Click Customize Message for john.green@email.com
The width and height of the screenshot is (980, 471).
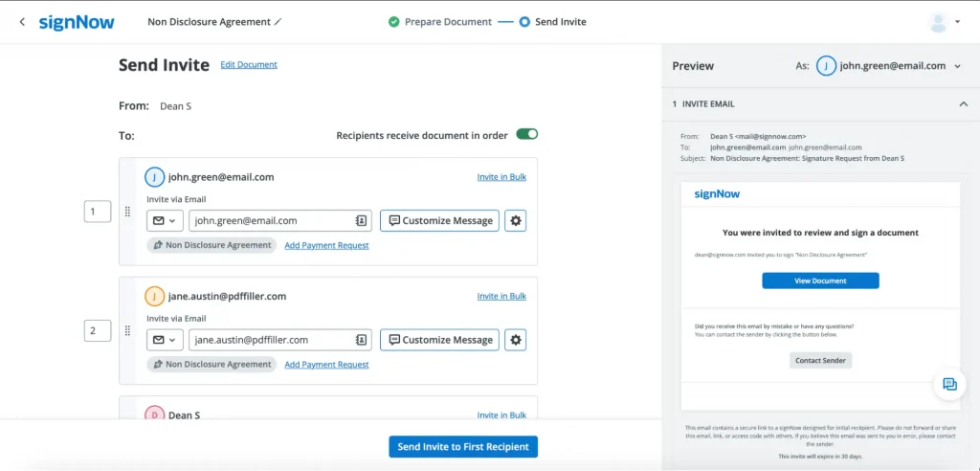439,220
